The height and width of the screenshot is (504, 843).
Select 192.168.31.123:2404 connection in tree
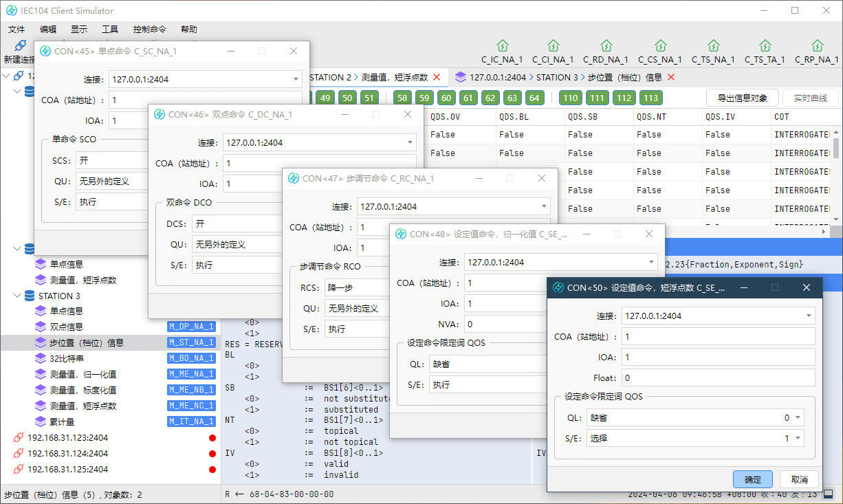(x=67, y=437)
